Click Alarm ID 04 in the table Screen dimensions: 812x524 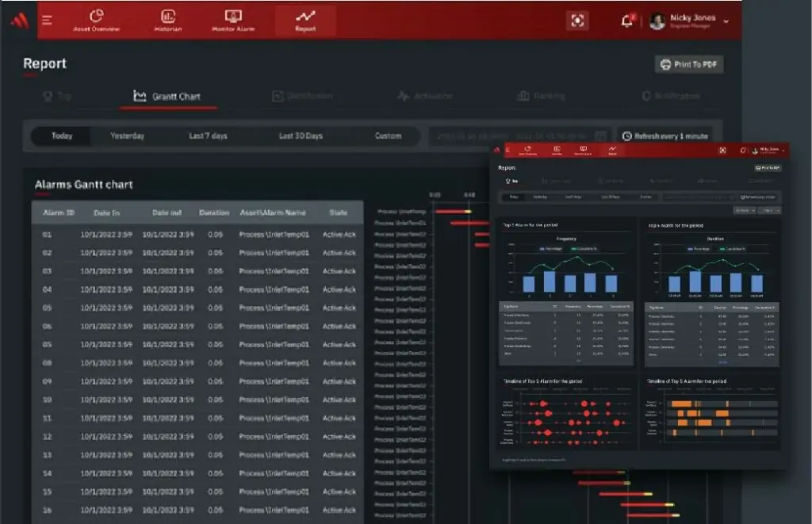point(47,289)
